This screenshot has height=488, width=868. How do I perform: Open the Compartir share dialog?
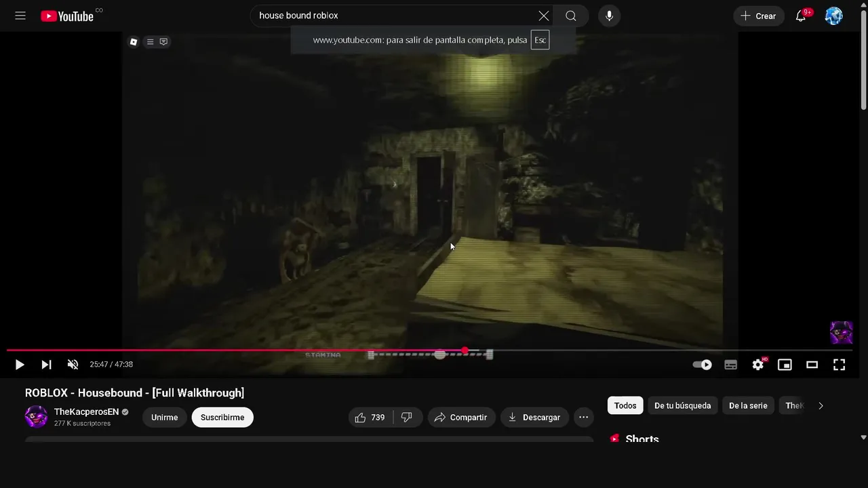click(461, 418)
